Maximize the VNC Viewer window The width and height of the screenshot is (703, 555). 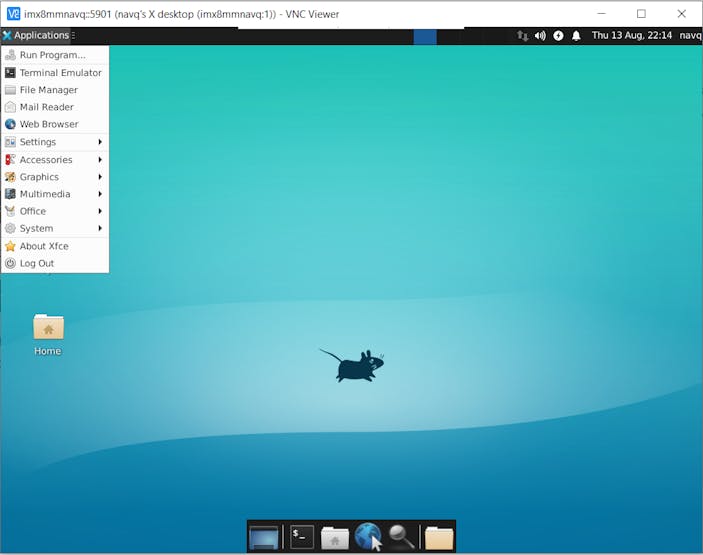tap(642, 14)
